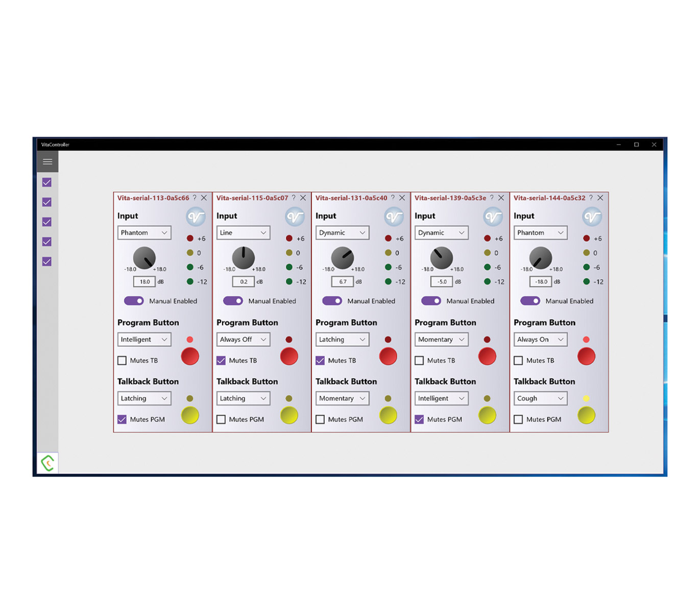
Task: Click the green logo icon at sidebar bottom
Action: 47,463
